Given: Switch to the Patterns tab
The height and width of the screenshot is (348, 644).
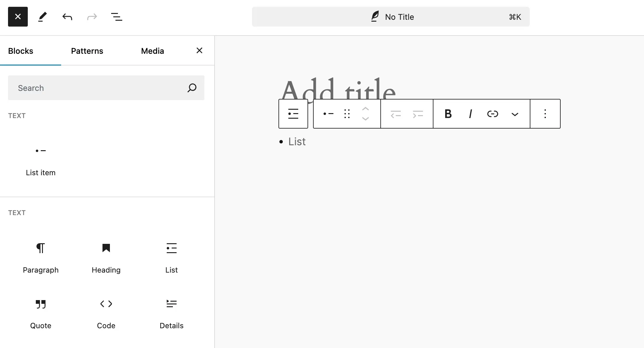Looking at the screenshot, I should click(87, 51).
